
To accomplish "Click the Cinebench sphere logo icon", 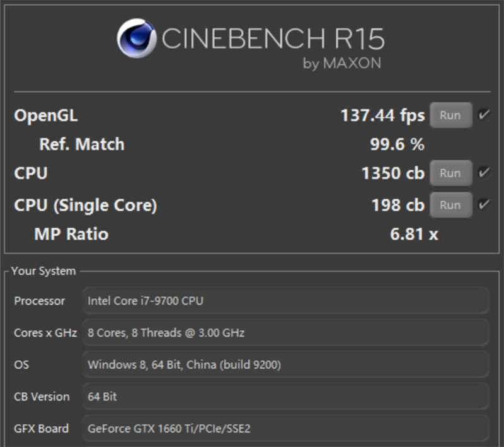I will coord(137,38).
